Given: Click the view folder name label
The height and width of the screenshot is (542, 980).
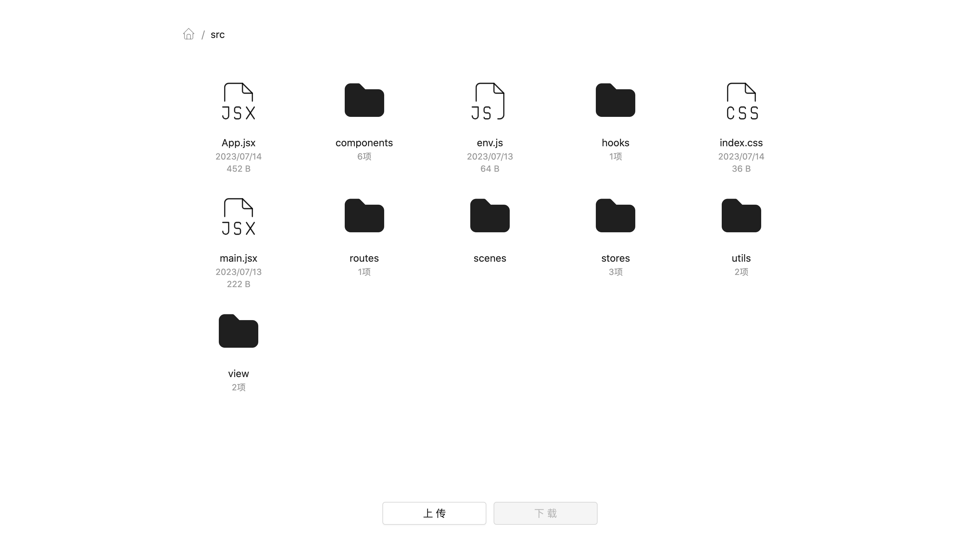Looking at the screenshot, I should click(x=239, y=374).
